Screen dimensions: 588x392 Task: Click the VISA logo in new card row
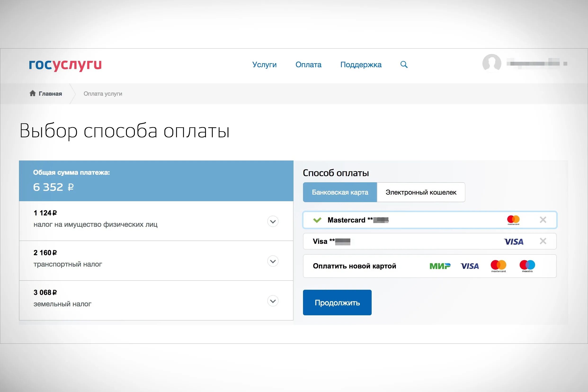[469, 266]
